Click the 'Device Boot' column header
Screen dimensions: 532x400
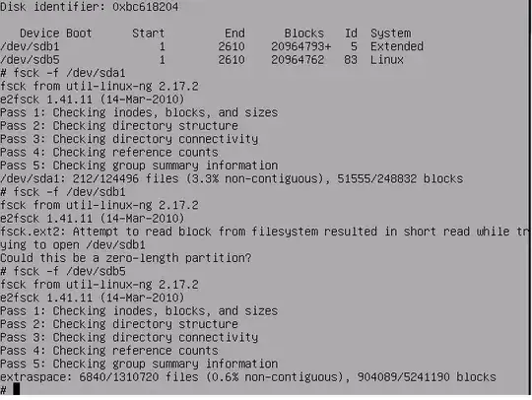[55, 33]
